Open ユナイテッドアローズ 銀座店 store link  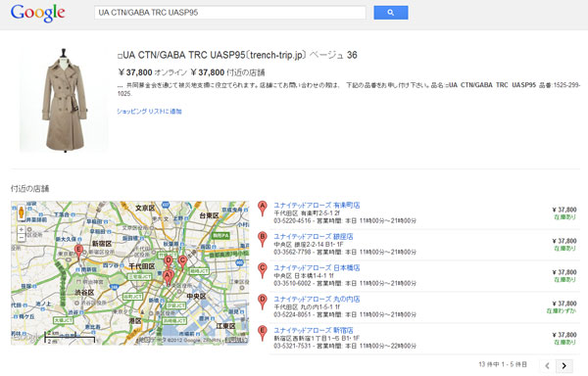(314, 237)
